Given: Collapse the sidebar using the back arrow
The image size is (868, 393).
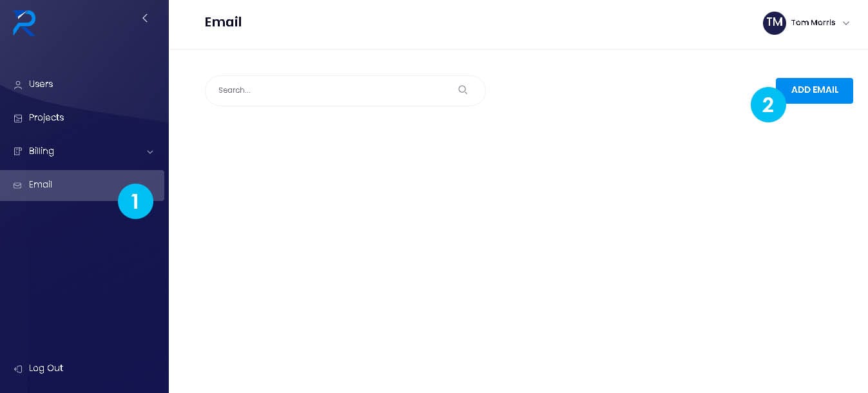Looking at the screenshot, I should (x=145, y=18).
